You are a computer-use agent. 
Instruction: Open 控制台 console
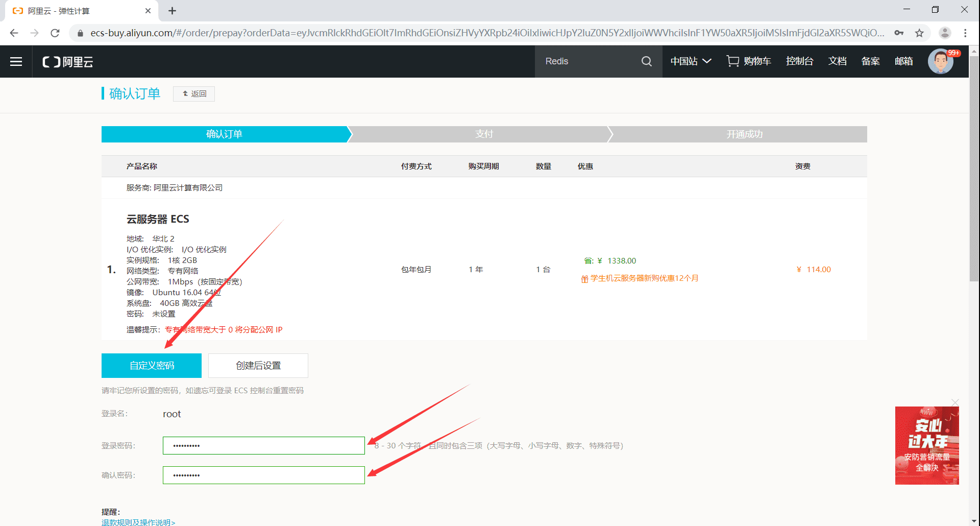tap(799, 61)
